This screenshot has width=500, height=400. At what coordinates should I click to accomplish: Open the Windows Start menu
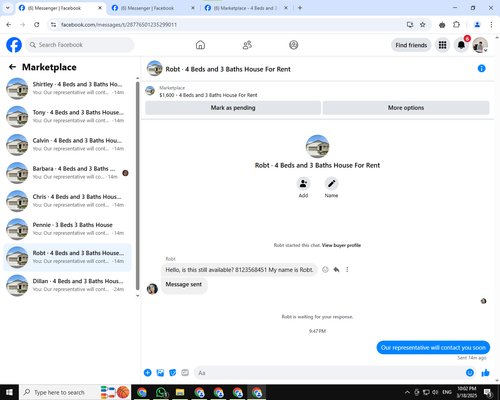point(9,392)
